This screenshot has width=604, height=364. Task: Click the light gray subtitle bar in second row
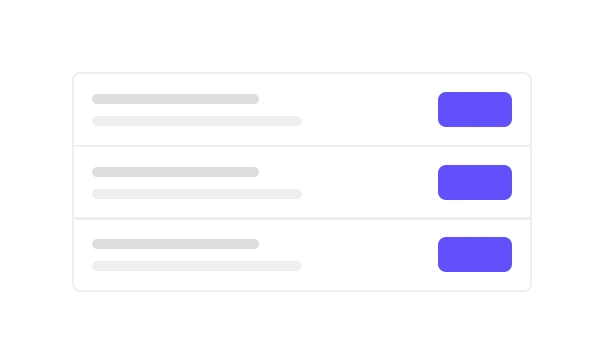pyautogui.click(x=197, y=194)
